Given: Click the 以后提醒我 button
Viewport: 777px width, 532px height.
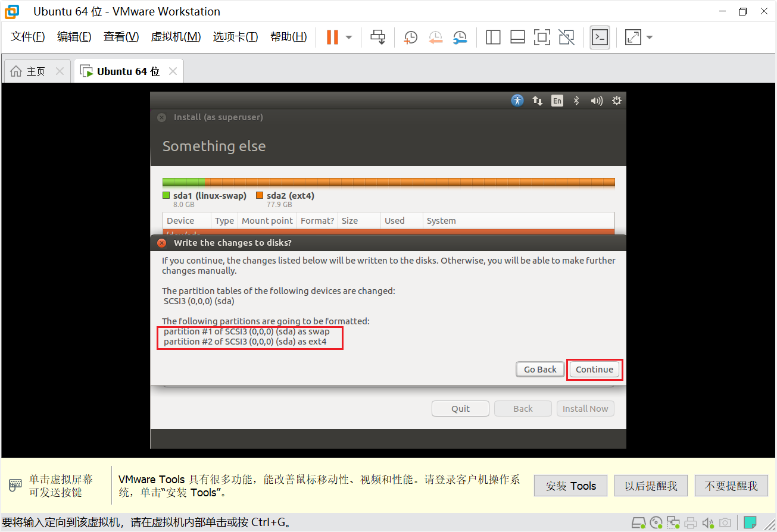Looking at the screenshot, I should coord(651,486).
